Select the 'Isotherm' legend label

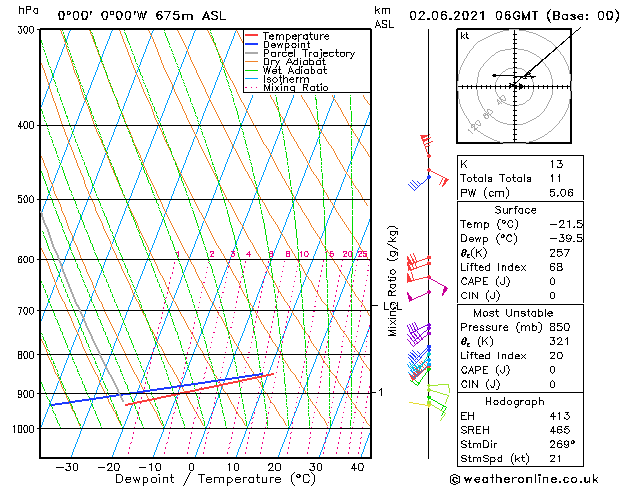point(286,79)
